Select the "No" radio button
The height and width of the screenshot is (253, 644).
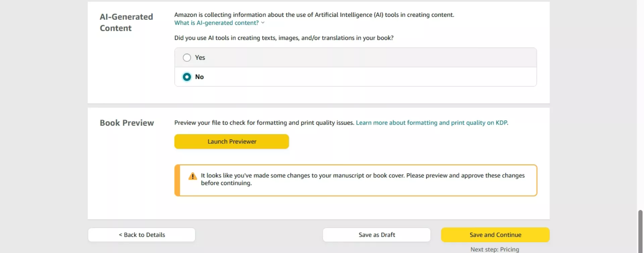click(187, 77)
